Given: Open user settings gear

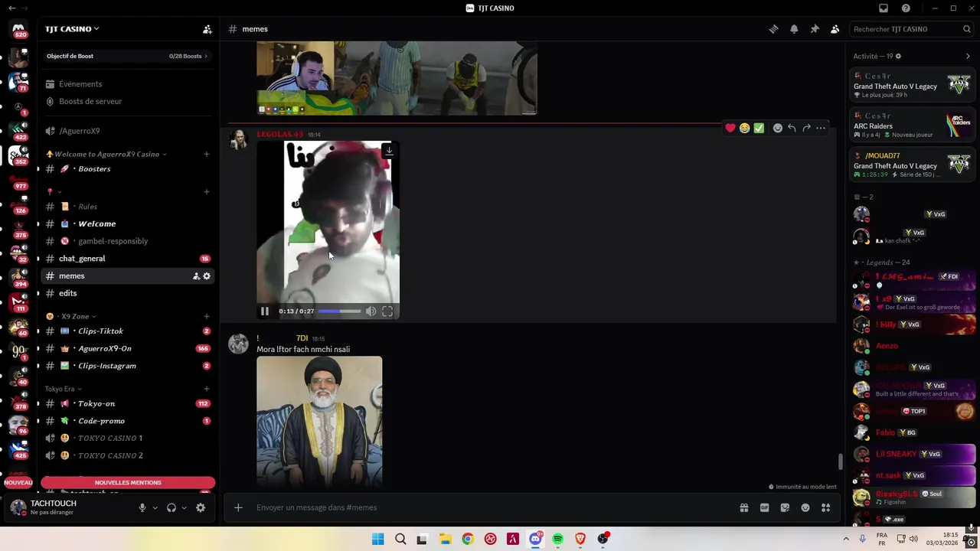Looking at the screenshot, I should 201,507.
